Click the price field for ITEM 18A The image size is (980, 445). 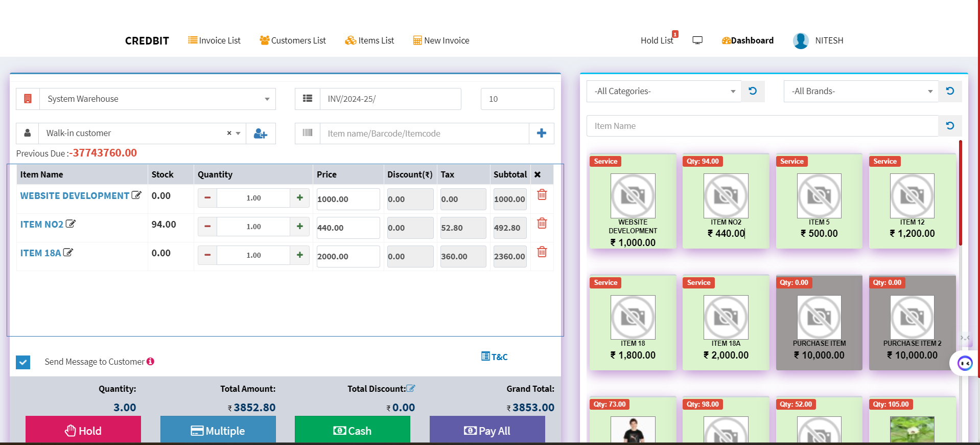tap(348, 256)
